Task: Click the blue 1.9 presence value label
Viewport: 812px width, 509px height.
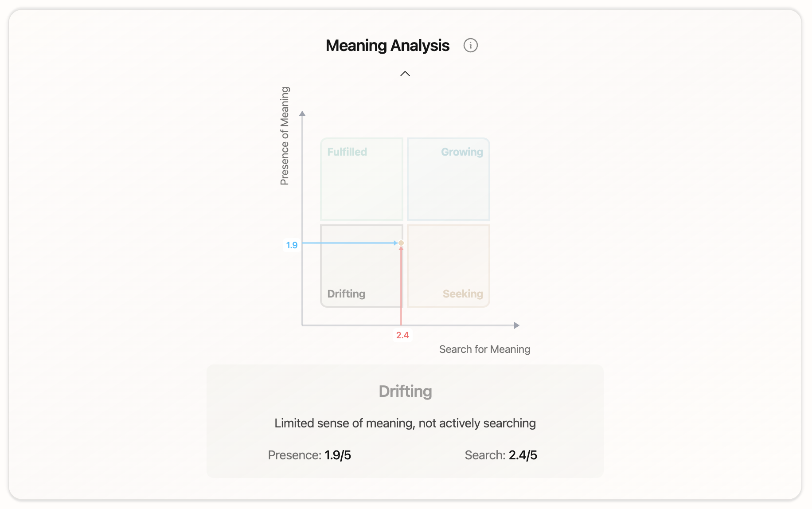Action: coord(292,245)
